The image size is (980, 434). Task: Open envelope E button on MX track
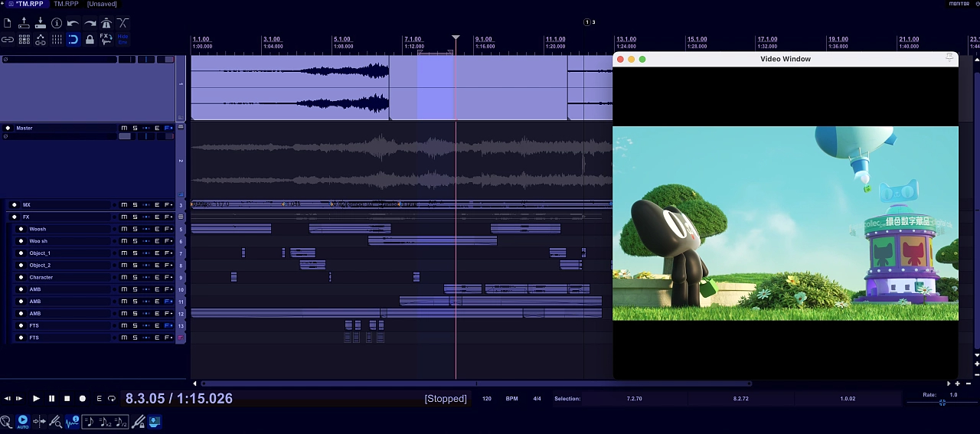157,205
